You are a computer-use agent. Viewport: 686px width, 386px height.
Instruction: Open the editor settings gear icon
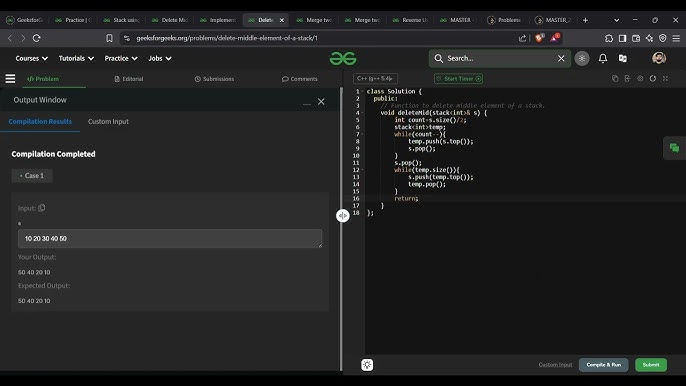pyautogui.click(x=640, y=78)
